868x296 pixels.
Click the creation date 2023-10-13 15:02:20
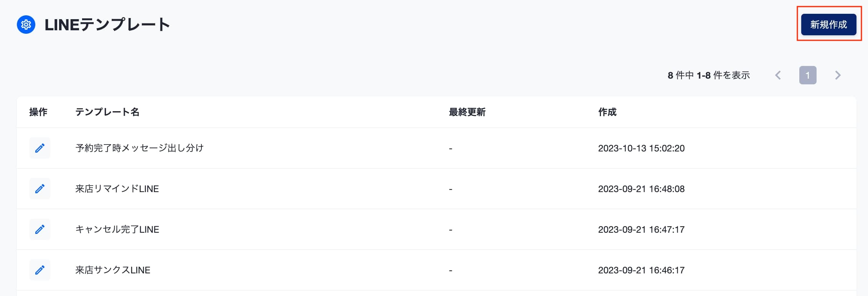(x=641, y=148)
